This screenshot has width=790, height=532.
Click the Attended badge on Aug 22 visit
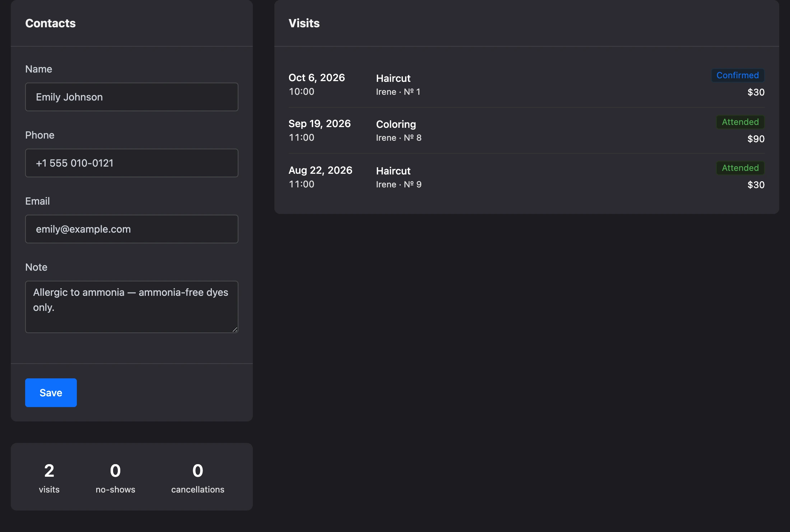pos(740,168)
